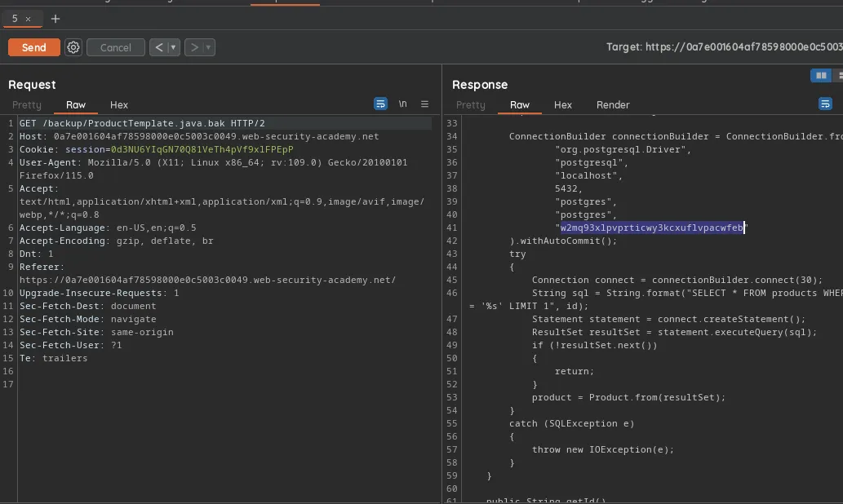The image size is (843, 504).
Task: Click the product = Product.from(resultSet) line
Action: click(x=628, y=397)
